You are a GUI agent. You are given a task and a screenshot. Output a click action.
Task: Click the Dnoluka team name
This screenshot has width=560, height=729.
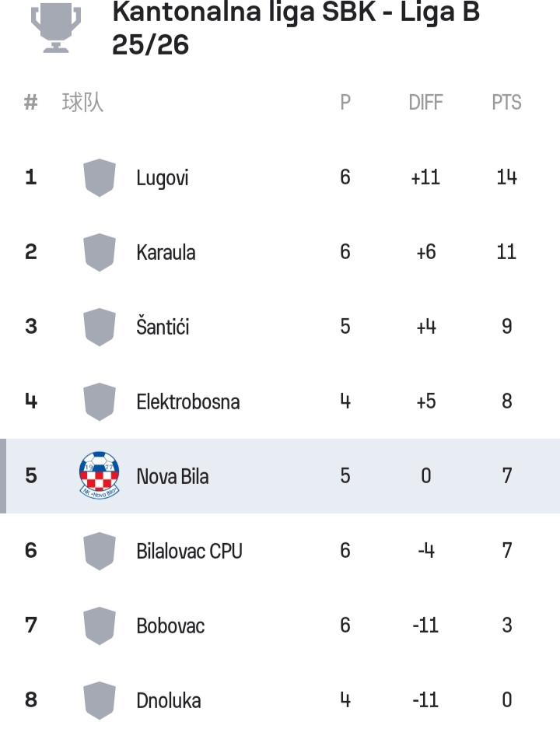[x=168, y=701]
